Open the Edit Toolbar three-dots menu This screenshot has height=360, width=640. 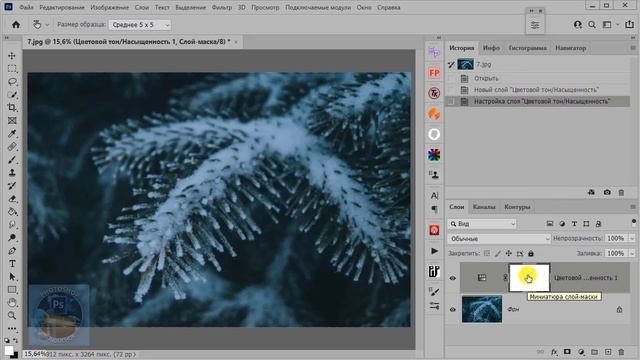coord(12,329)
